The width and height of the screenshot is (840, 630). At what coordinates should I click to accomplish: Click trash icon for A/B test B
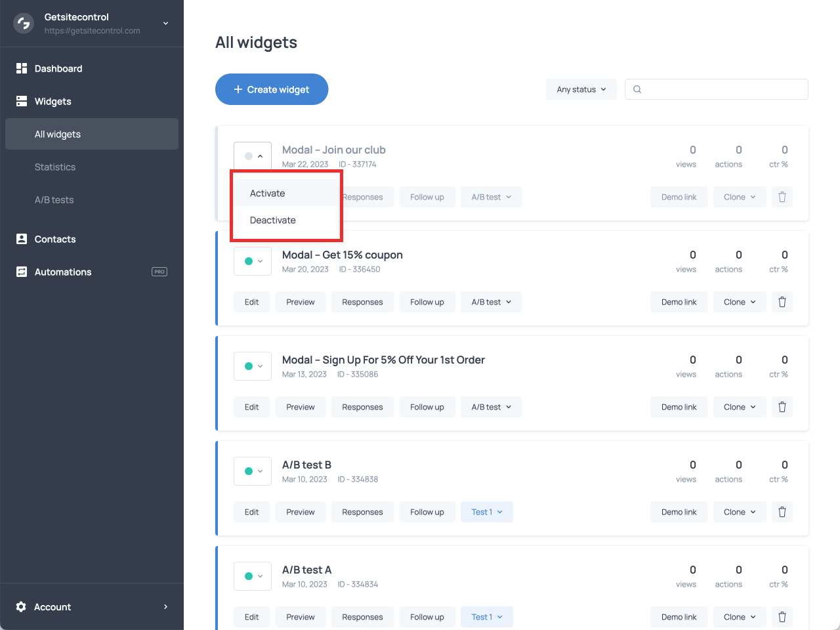click(782, 512)
